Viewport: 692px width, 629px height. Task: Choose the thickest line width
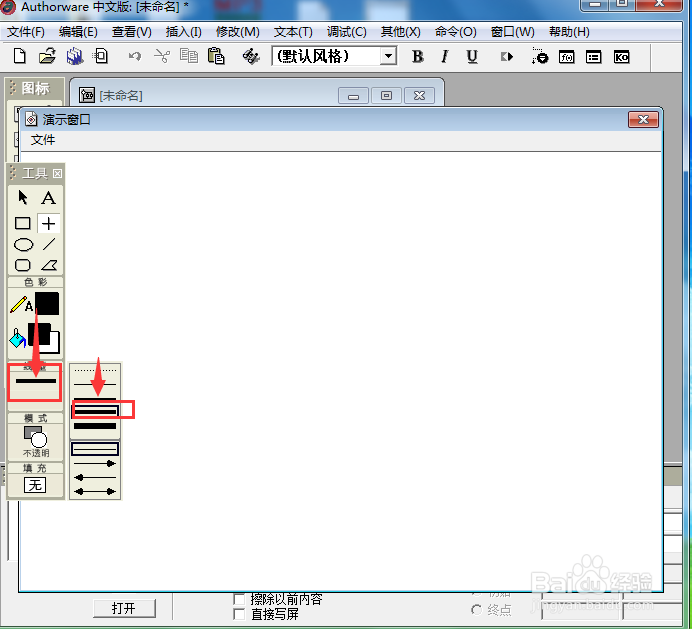tap(95, 426)
